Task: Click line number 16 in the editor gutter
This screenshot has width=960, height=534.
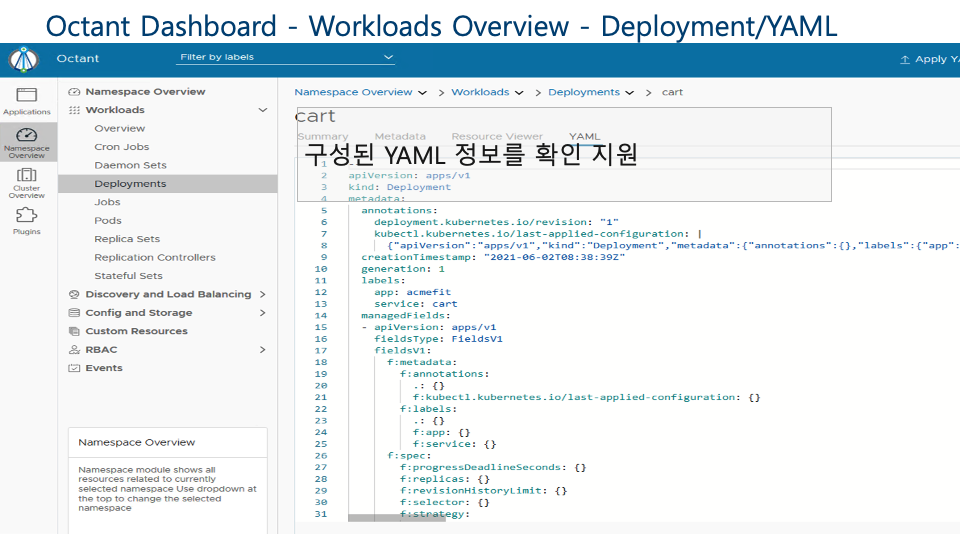Action: (x=321, y=339)
